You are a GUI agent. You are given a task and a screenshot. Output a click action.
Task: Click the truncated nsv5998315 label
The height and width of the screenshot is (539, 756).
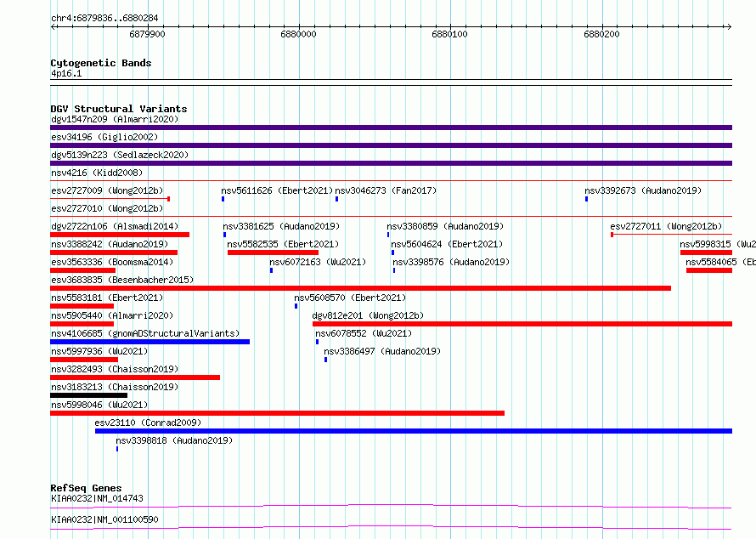[718, 244]
